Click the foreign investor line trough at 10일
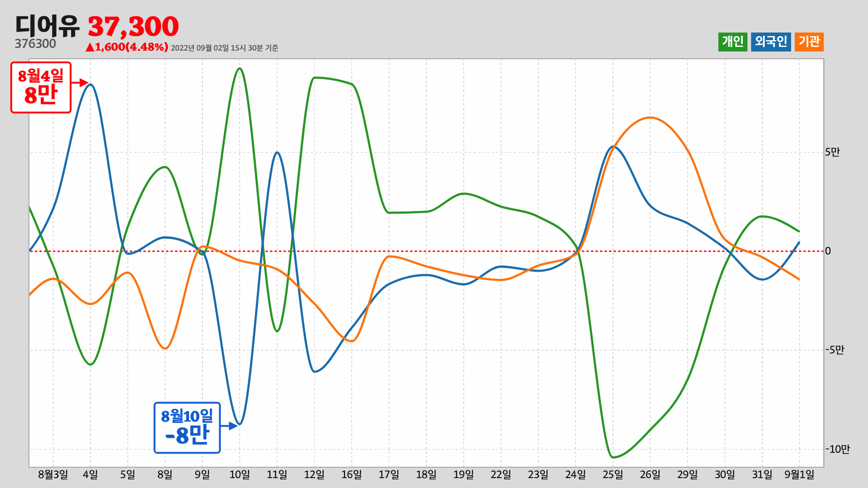The width and height of the screenshot is (868, 488). 240,424
